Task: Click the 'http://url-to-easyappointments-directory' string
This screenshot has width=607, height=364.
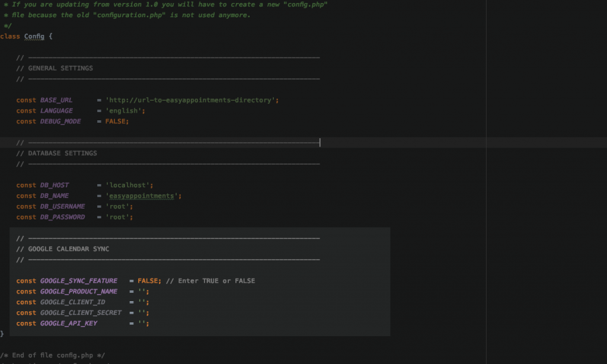Action: pyautogui.click(x=190, y=100)
